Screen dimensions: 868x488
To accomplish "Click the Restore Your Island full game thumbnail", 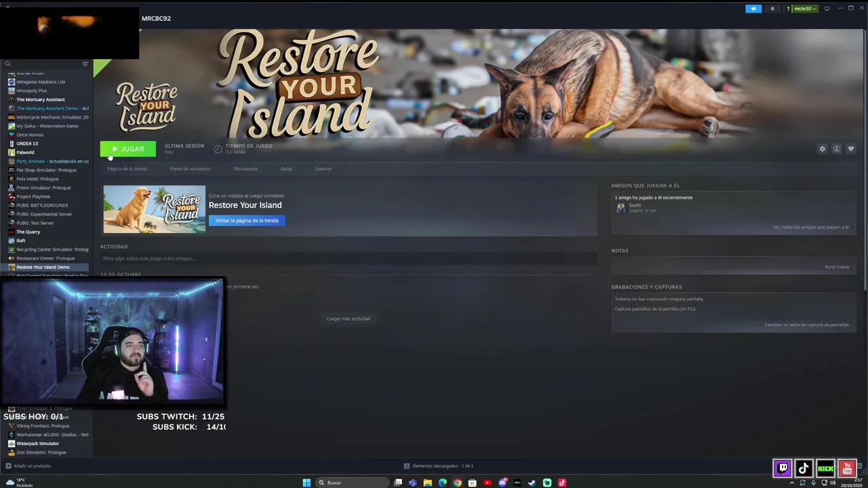I will 155,209.
